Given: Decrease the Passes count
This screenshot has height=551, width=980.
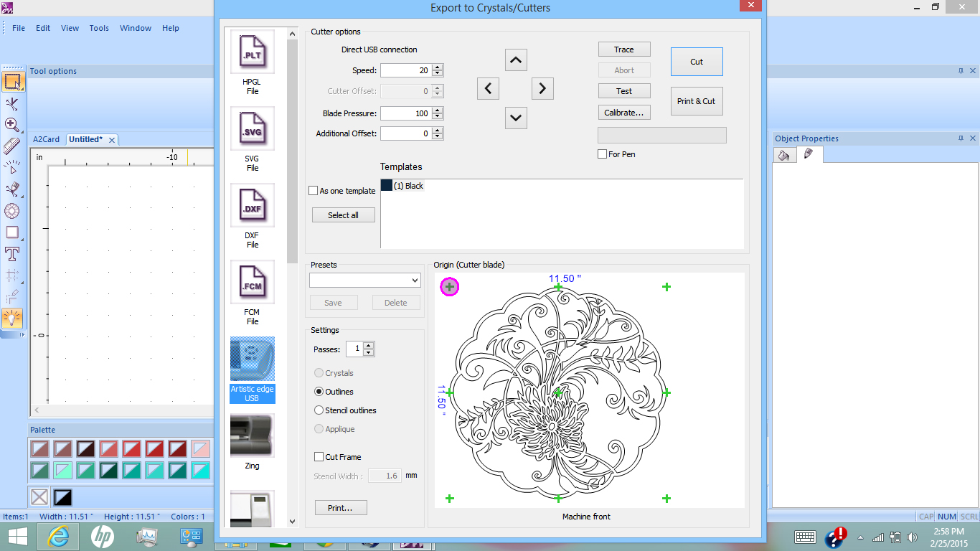Looking at the screenshot, I should coord(369,352).
